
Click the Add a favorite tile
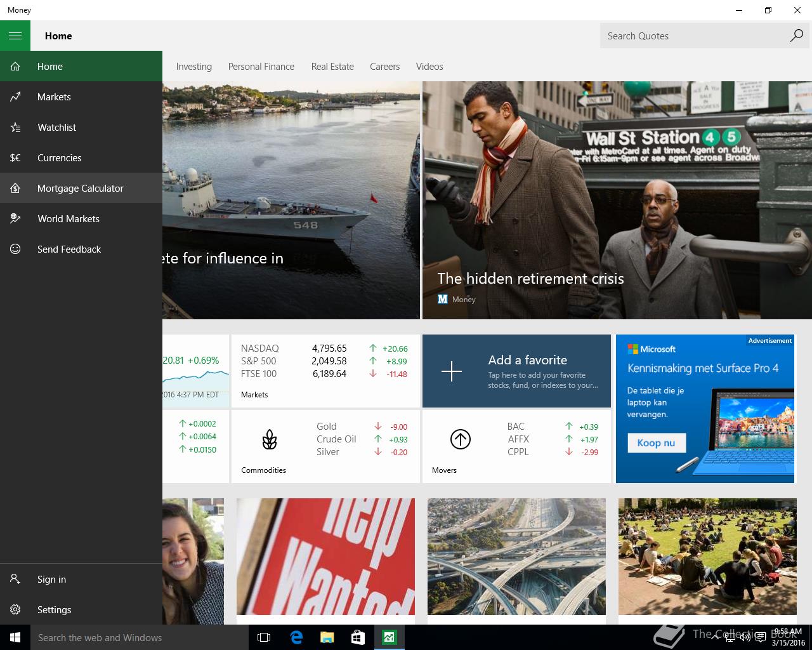click(x=516, y=371)
